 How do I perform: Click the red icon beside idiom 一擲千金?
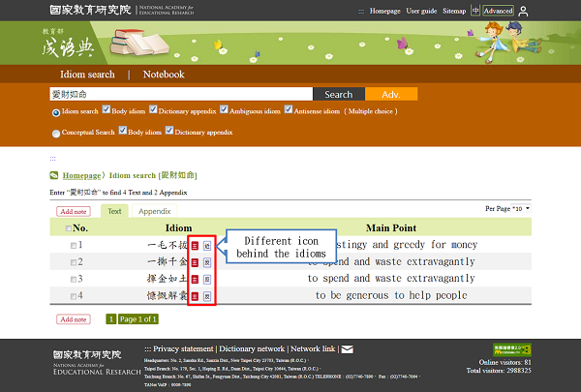pyautogui.click(x=195, y=262)
